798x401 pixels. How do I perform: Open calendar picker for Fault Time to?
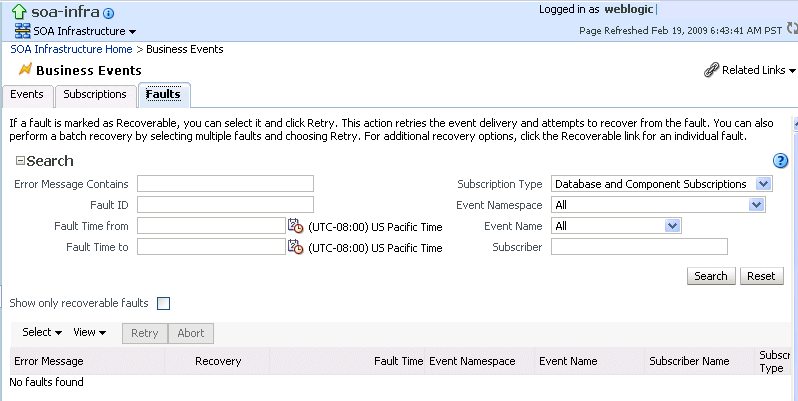pyautogui.click(x=295, y=247)
